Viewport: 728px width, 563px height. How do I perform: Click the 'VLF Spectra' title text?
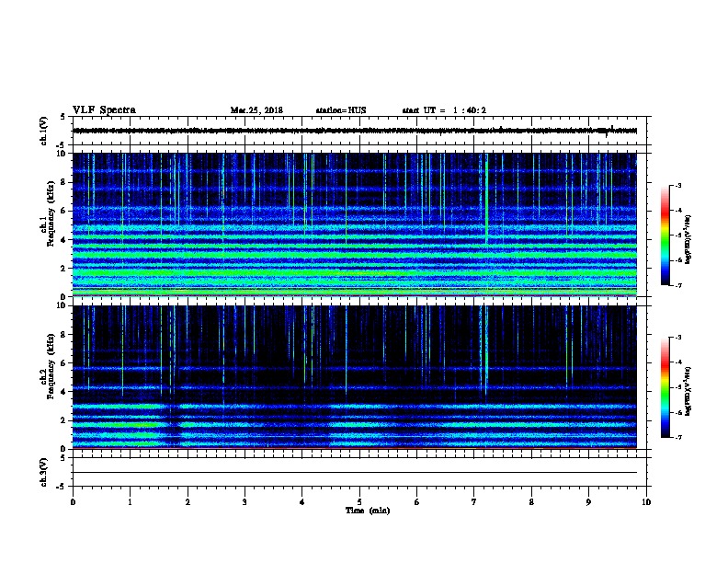point(104,110)
